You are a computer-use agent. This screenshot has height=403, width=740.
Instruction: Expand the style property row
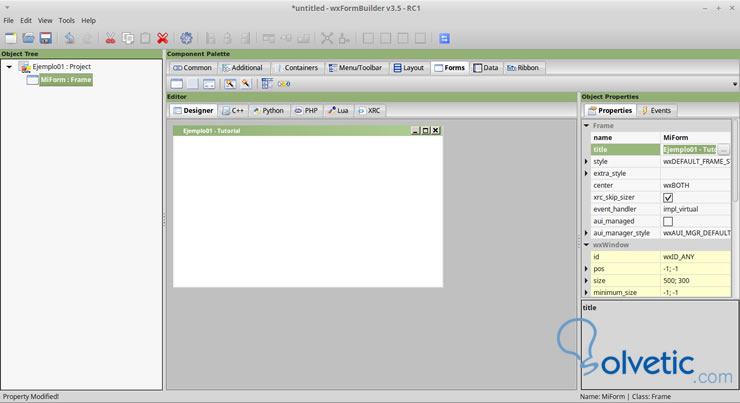point(587,161)
